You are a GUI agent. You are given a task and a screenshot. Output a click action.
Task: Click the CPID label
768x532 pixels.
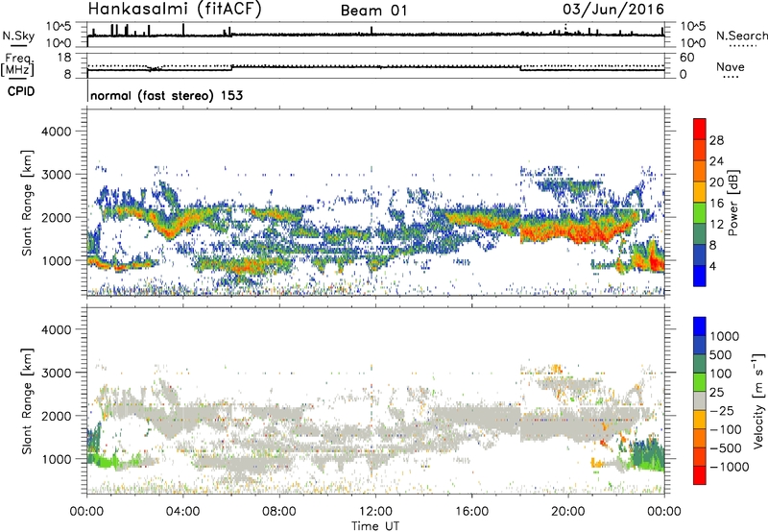[21, 91]
